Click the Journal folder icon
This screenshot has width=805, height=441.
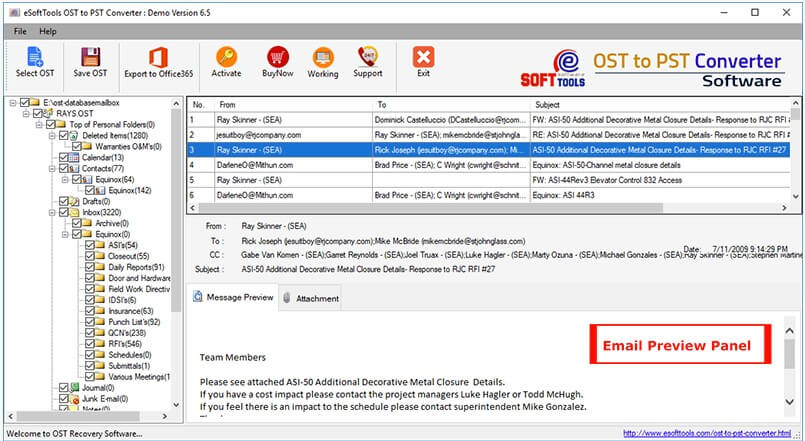click(x=74, y=388)
